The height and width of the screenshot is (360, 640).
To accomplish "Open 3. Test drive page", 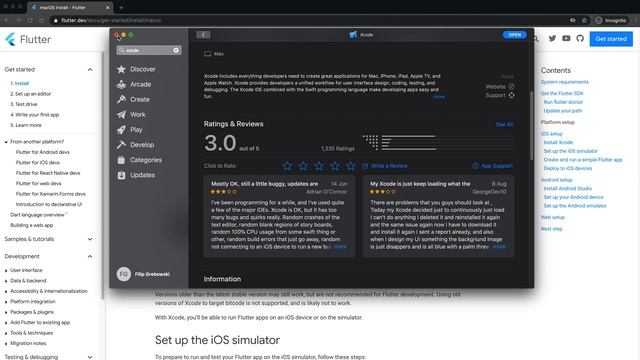I will 24,104.
